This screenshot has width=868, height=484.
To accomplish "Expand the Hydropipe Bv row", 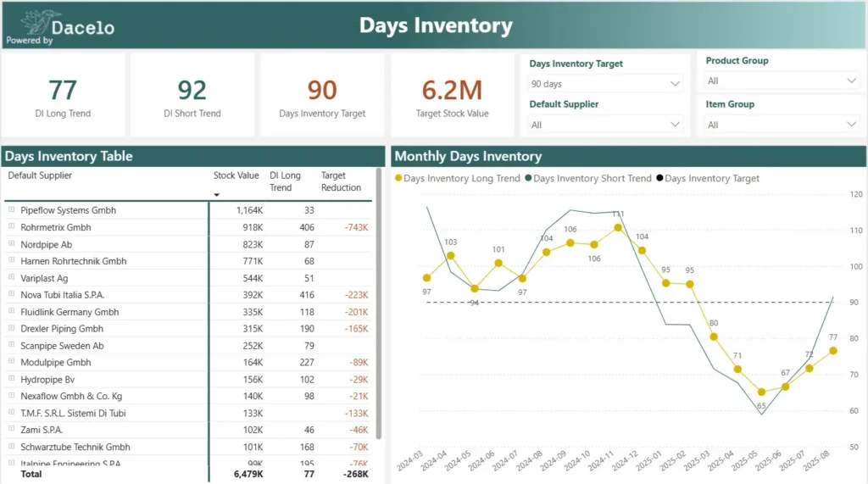I will tap(12, 380).
